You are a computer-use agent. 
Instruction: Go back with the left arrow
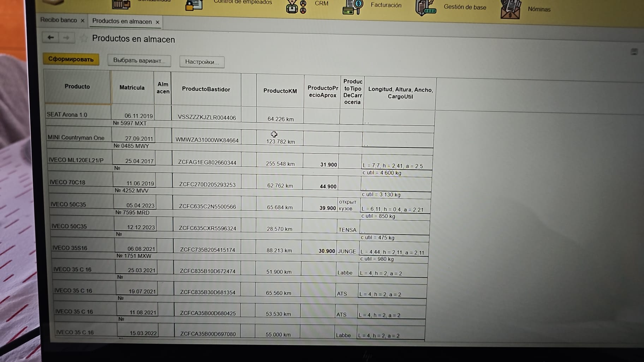point(50,37)
